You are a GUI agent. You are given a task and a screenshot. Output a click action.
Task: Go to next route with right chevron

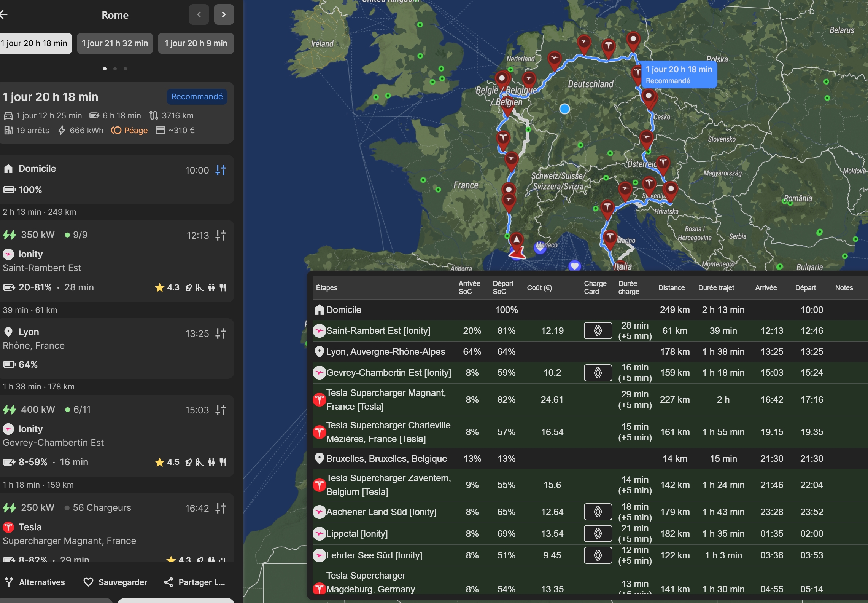point(224,15)
